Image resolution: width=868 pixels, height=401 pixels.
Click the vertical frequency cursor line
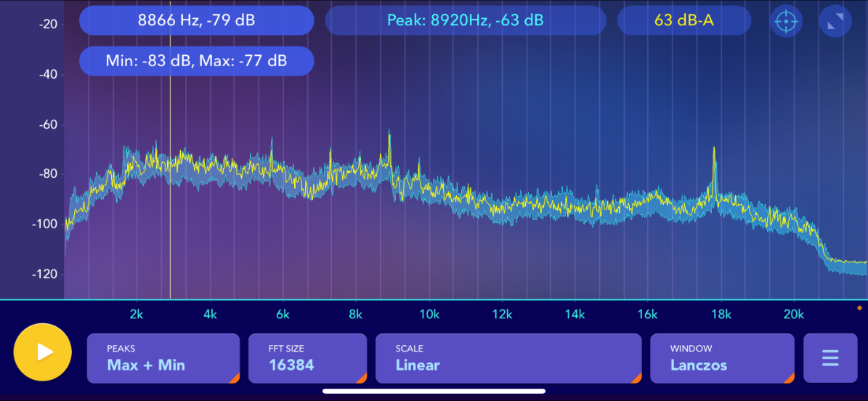click(170, 166)
